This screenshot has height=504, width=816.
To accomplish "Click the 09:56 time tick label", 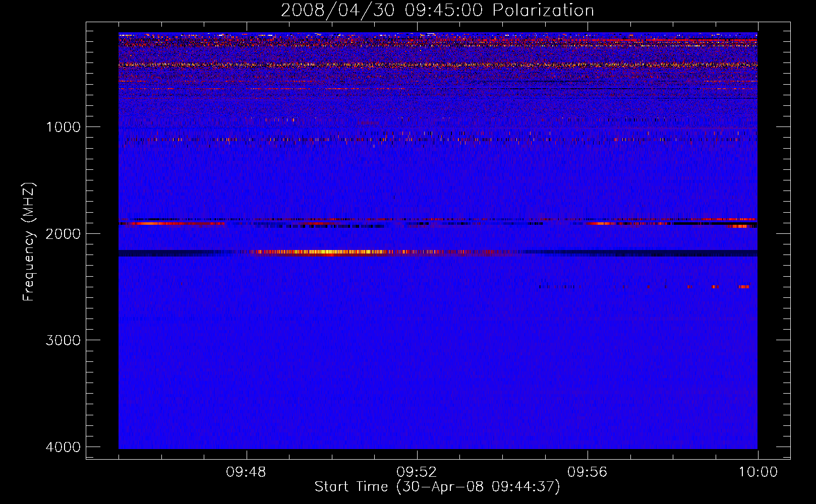I will (x=588, y=472).
